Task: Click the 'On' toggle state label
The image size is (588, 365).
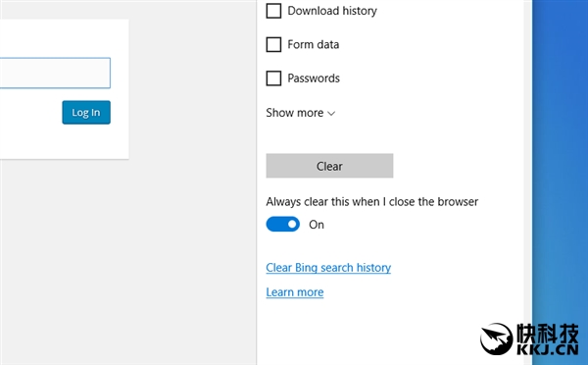Action: (317, 225)
